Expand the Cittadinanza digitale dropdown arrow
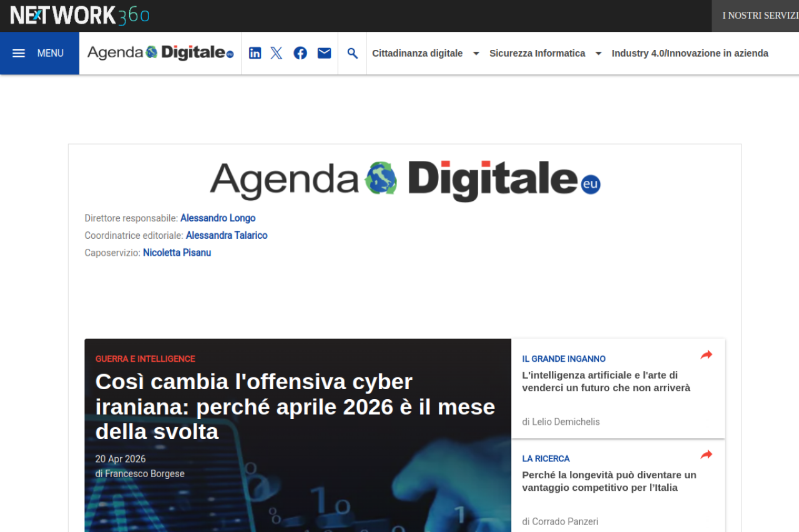Image resolution: width=799 pixels, height=532 pixels. pyautogui.click(x=476, y=54)
